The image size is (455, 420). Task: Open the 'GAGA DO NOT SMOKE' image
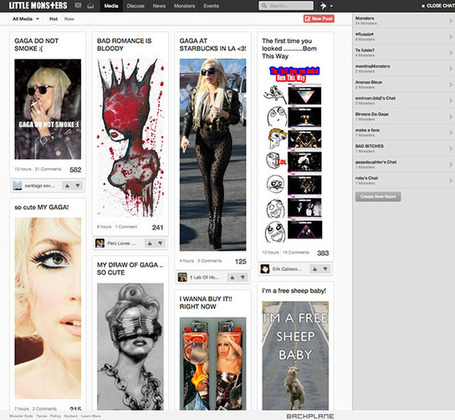tap(48, 109)
